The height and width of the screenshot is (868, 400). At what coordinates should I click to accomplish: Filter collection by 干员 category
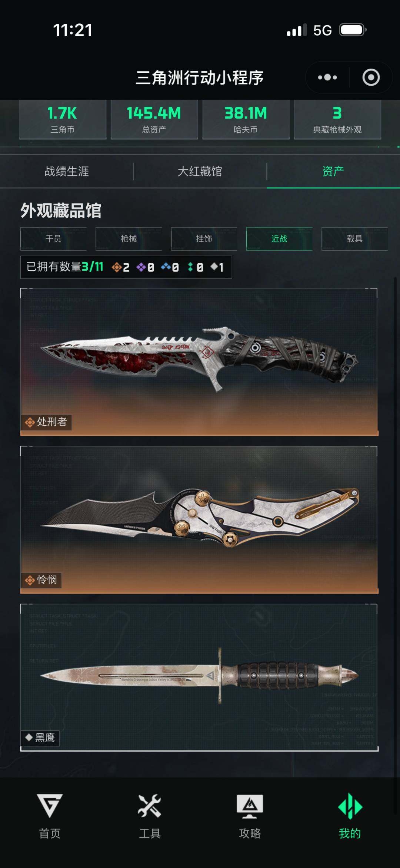53,239
